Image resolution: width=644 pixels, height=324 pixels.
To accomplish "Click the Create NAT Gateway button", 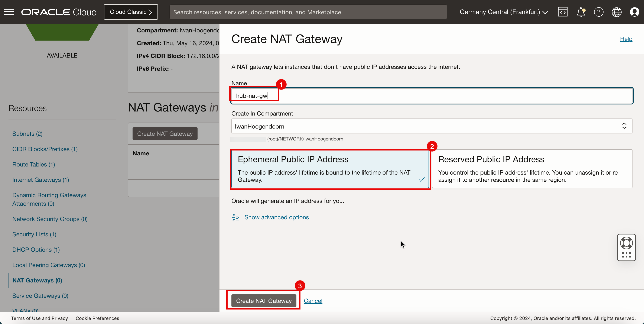I will click(264, 301).
